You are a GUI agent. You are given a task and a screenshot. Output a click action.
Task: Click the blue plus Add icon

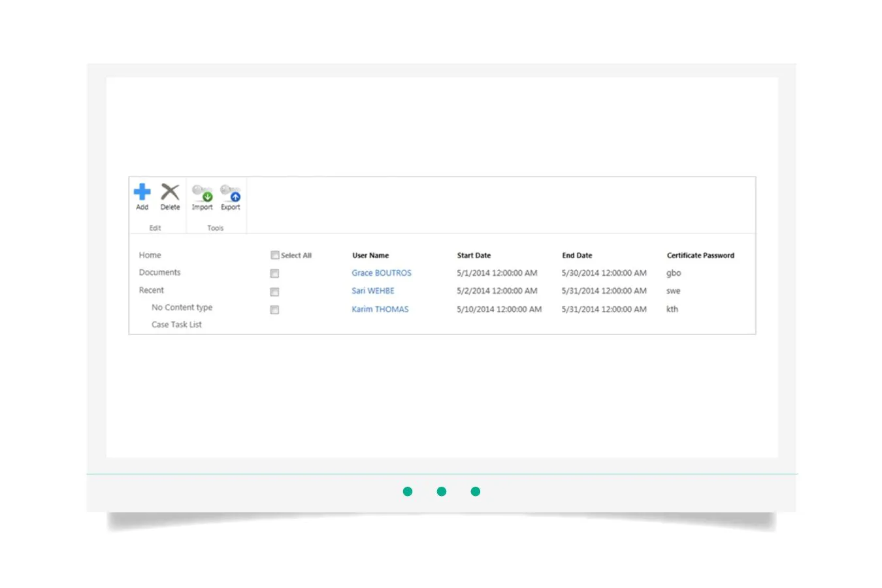point(142,191)
